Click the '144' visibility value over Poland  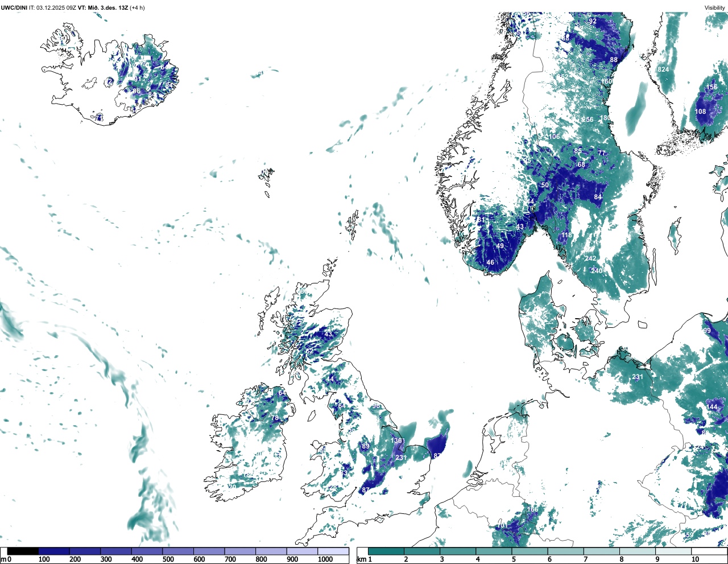pyautogui.click(x=712, y=407)
